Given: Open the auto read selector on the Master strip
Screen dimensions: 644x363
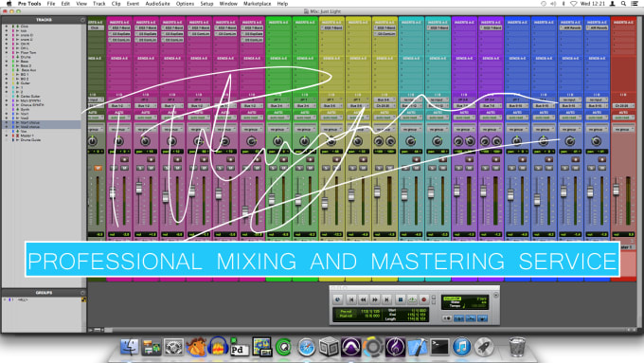Looking at the screenshot, I should (x=623, y=118).
